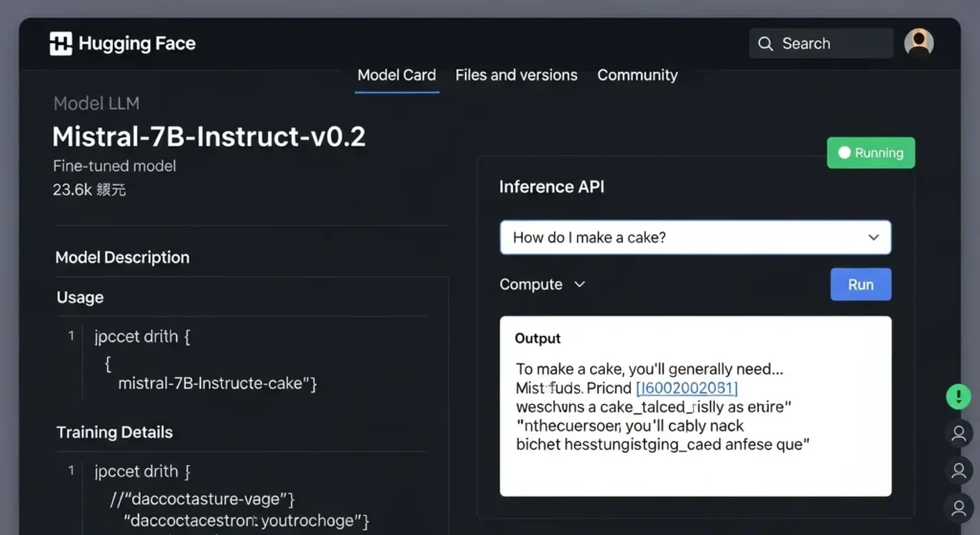Click the magnifier icon in search bar
The height and width of the screenshot is (535, 980).
[766, 44]
